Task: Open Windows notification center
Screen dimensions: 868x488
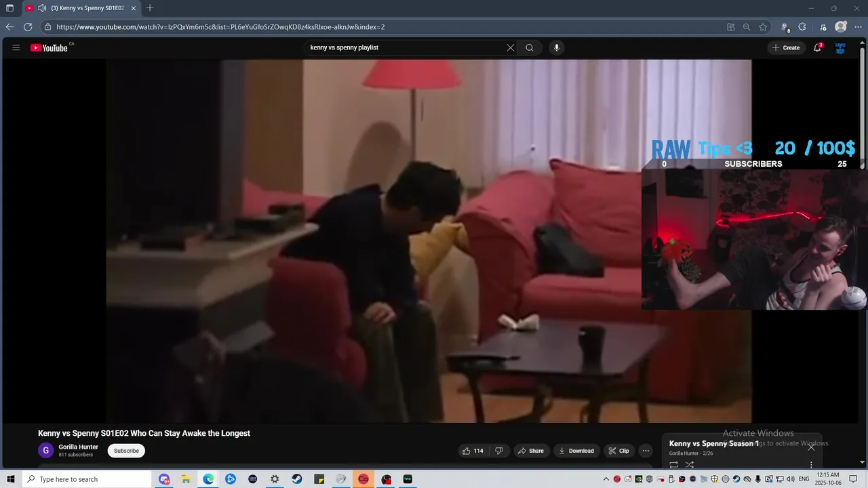Action: click(x=854, y=479)
